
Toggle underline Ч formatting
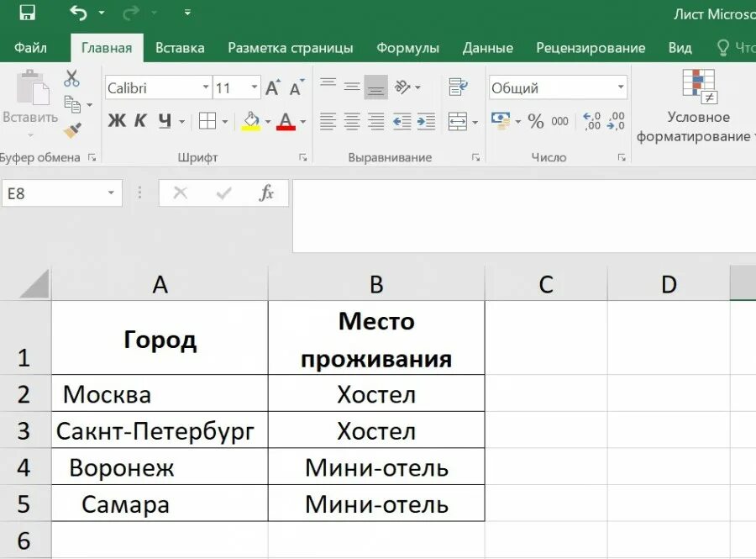165,120
